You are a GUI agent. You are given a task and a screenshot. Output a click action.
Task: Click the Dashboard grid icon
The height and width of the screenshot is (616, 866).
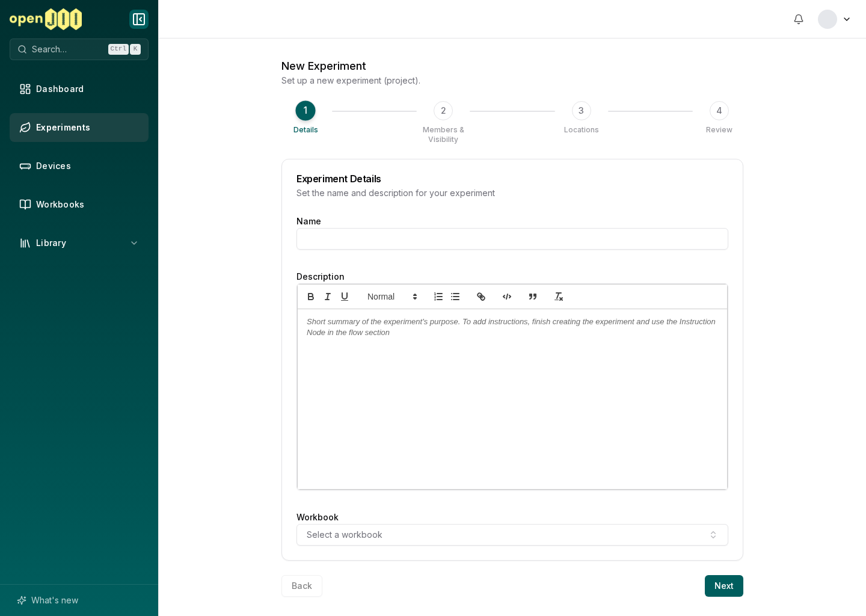pyautogui.click(x=25, y=89)
